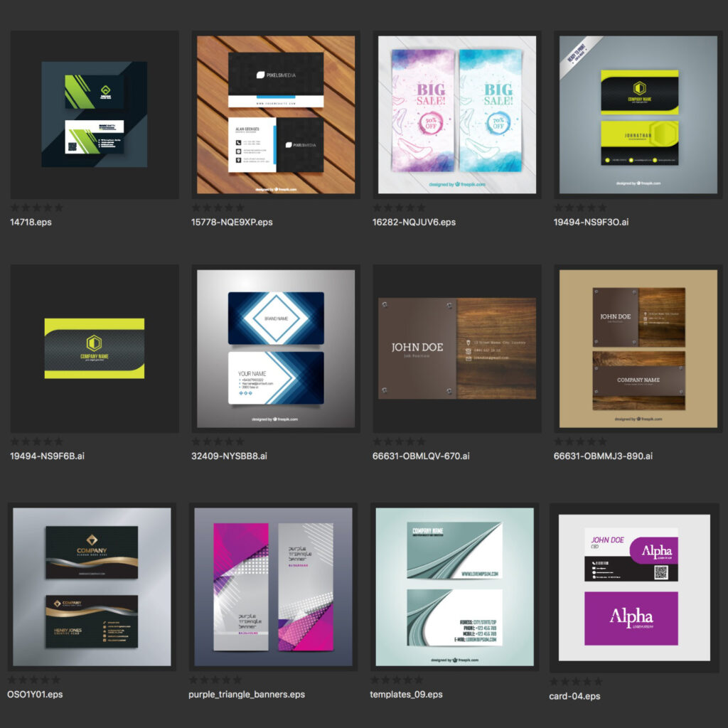Click the purple_triangle_banners.eps file name
The image size is (728, 728).
coord(247,695)
